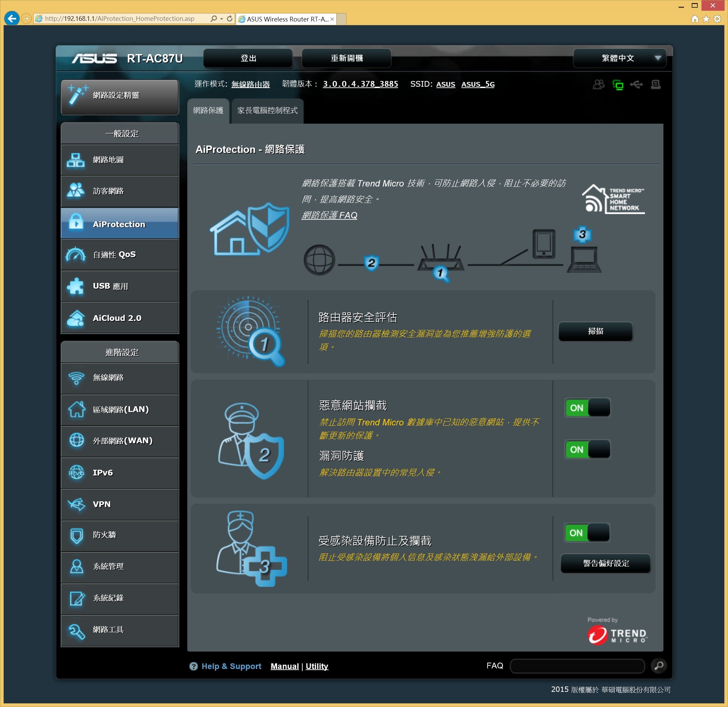Open Adaptive QoS (自適性 QoS) sidebar item
This screenshot has height=707, width=728.
pyautogui.click(x=120, y=255)
